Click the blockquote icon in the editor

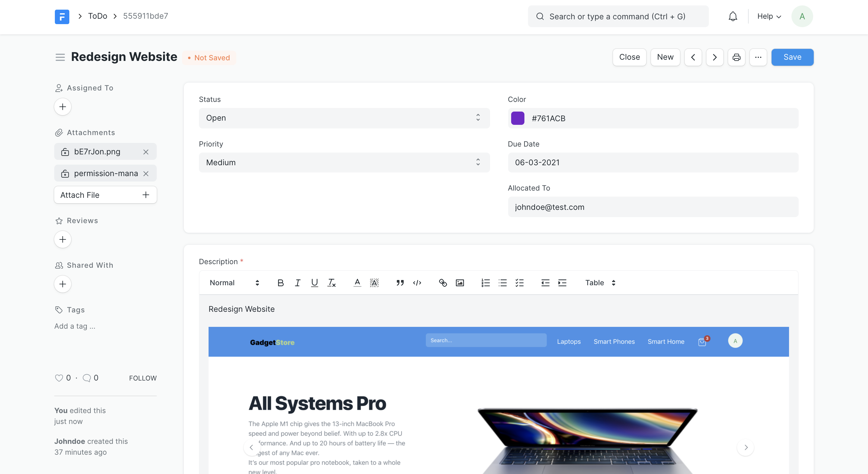point(400,283)
